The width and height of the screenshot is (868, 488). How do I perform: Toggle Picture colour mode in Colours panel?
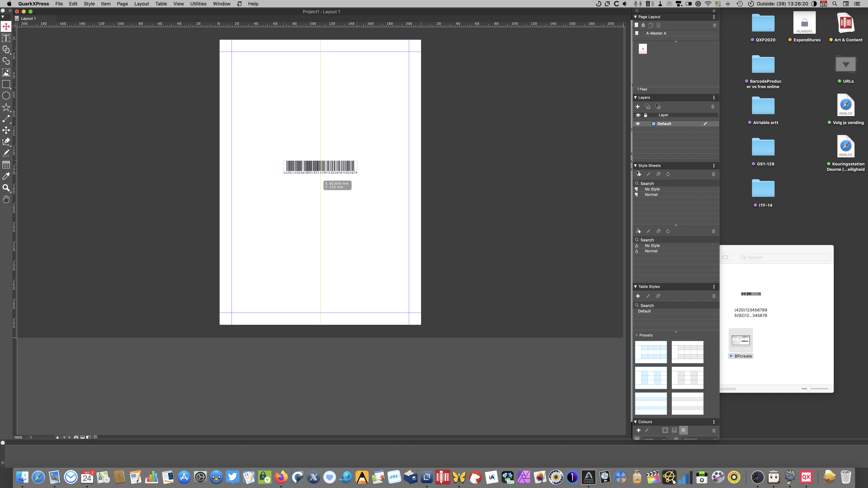tap(674, 430)
